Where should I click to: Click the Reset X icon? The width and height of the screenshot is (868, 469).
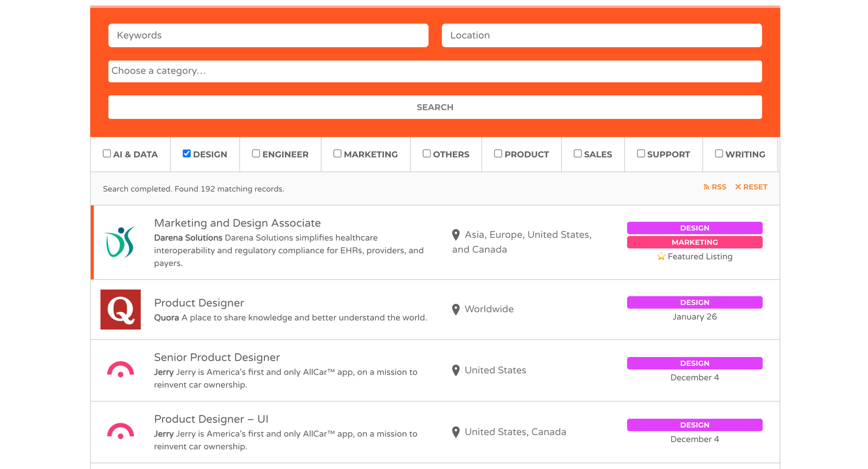coord(738,187)
